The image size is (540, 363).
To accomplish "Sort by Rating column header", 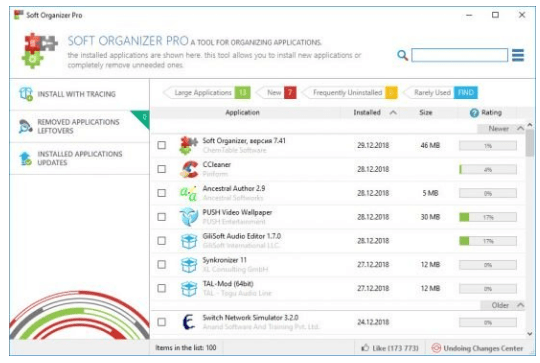I will coord(486,113).
